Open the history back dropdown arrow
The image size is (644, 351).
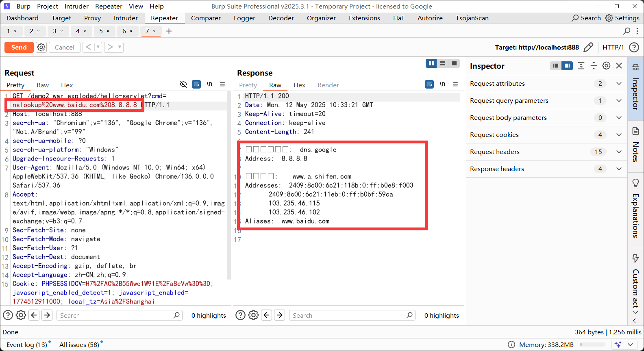click(x=98, y=48)
